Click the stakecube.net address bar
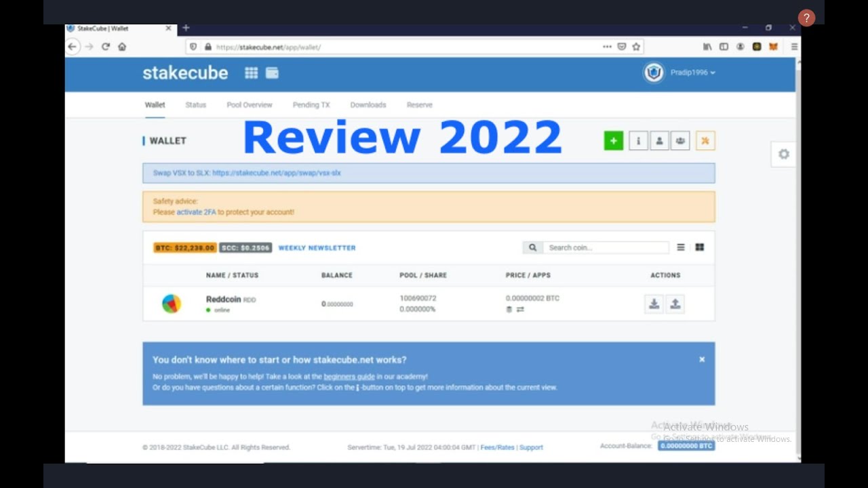The image size is (868, 488). (407, 47)
